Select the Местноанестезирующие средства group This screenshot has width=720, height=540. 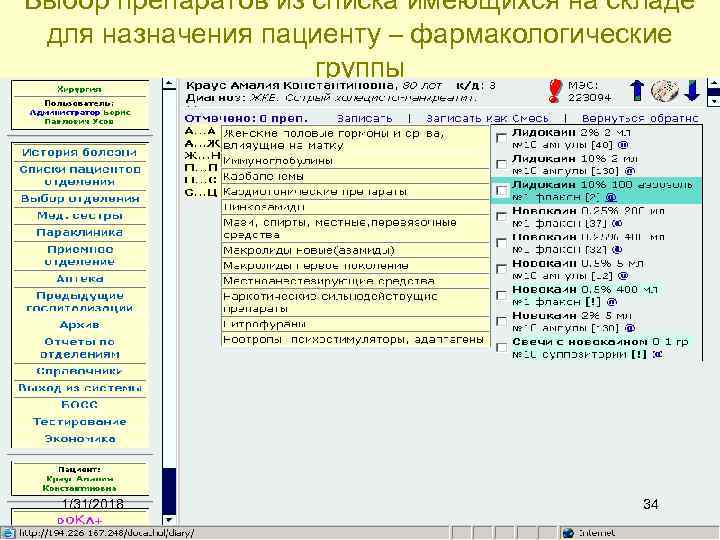[x=355, y=281]
